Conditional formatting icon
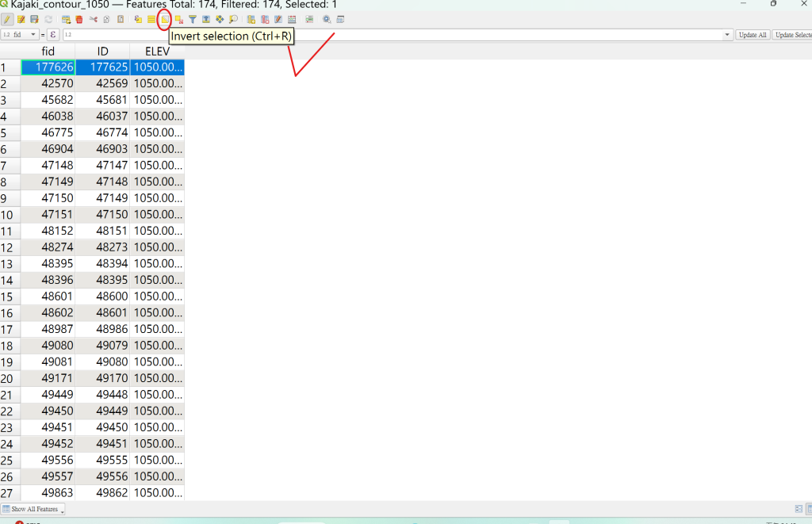Image resolution: width=812 pixels, height=524 pixels. coord(309,20)
